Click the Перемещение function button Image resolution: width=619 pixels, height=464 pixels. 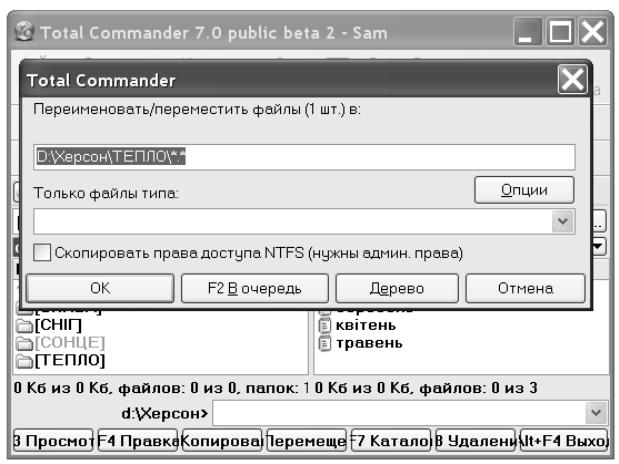(x=306, y=441)
